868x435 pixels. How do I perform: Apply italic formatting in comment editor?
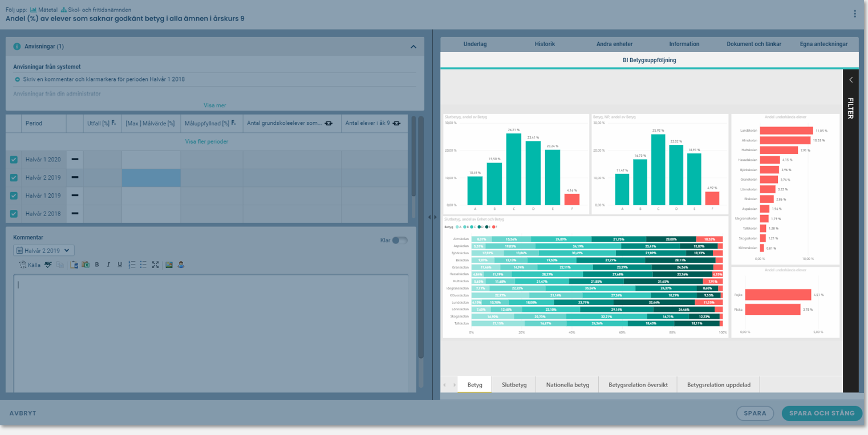108,265
